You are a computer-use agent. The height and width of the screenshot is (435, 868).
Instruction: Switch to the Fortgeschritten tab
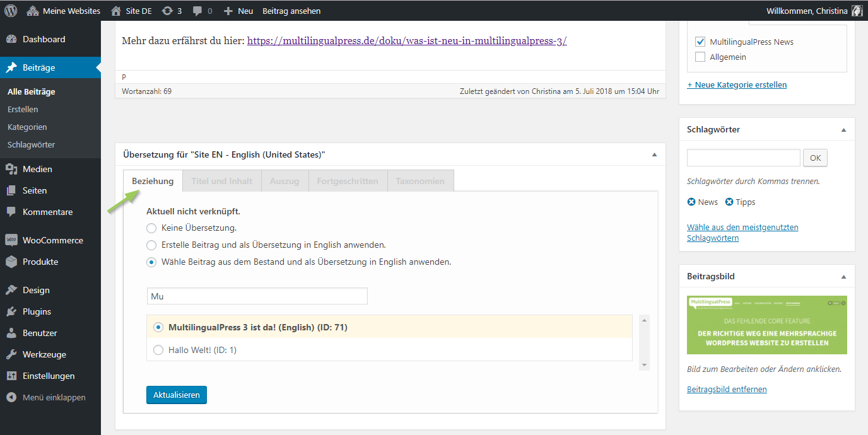[348, 181]
